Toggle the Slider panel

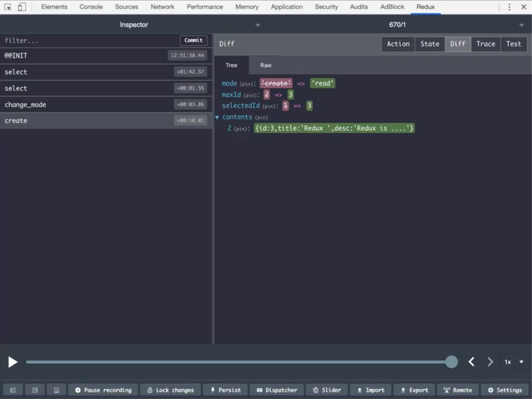327,390
